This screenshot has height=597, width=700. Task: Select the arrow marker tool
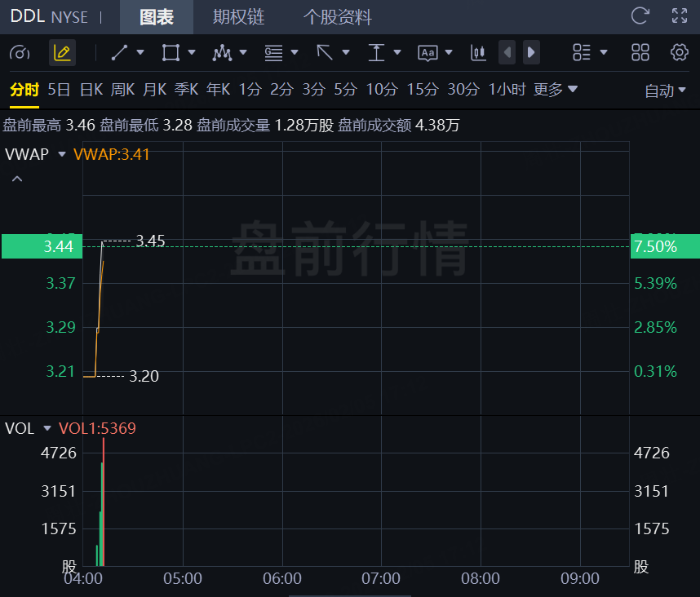pyautogui.click(x=325, y=53)
